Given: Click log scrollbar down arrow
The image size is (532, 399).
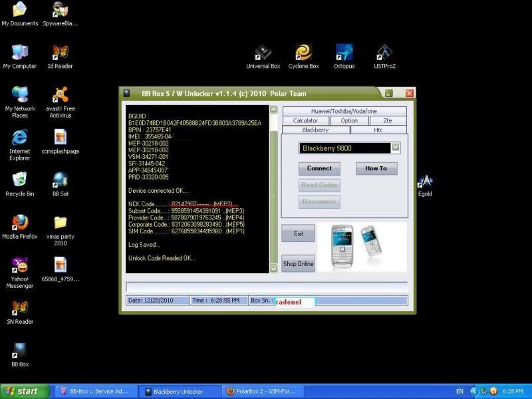Looking at the screenshot, I should coord(273,269).
